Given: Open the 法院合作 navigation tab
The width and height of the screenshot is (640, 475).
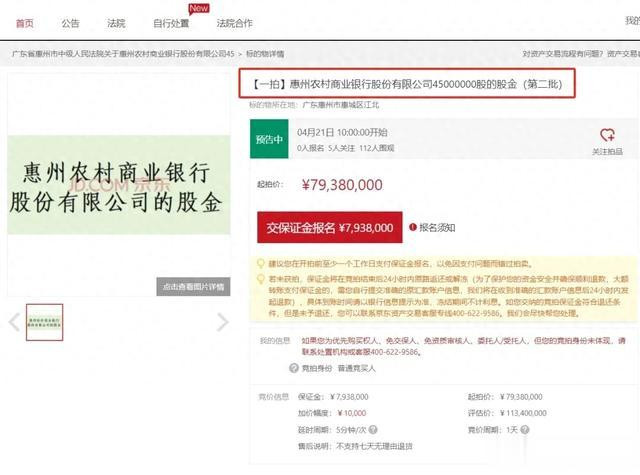Looking at the screenshot, I should (234, 23).
